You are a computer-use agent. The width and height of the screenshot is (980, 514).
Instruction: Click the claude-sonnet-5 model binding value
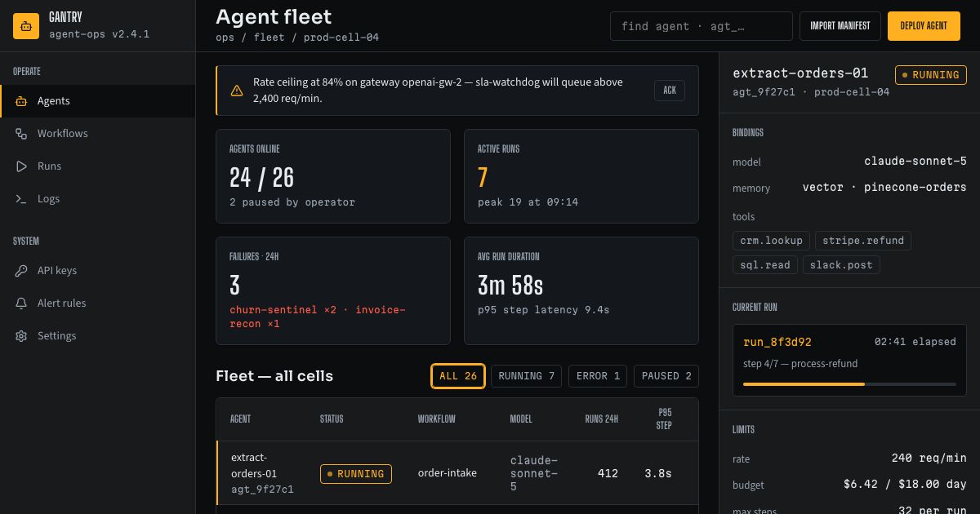click(x=915, y=162)
